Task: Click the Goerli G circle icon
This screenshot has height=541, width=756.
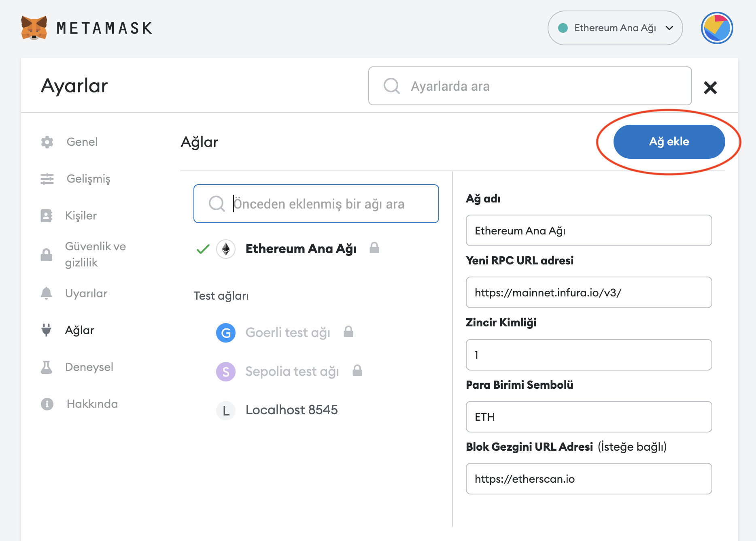Action: [226, 332]
